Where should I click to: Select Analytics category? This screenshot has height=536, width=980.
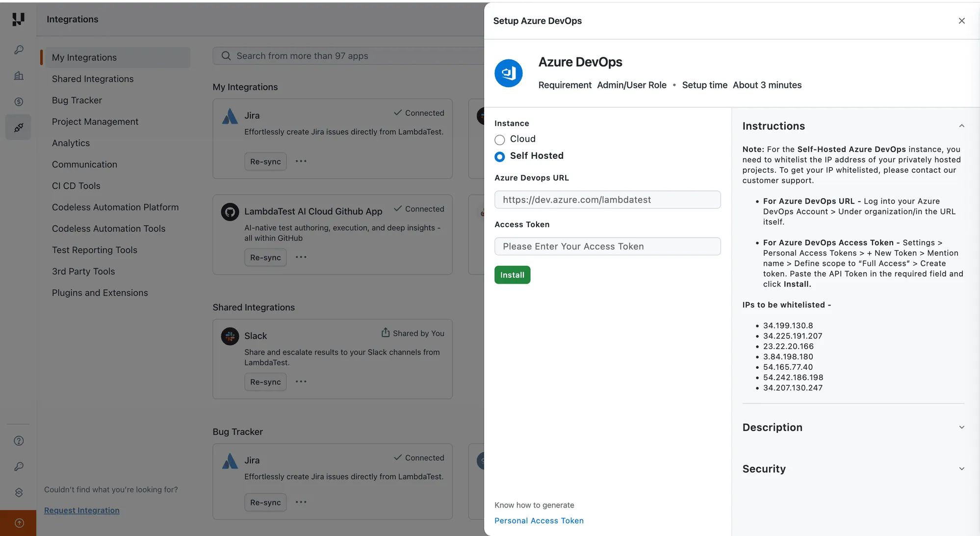tap(71, 143)
